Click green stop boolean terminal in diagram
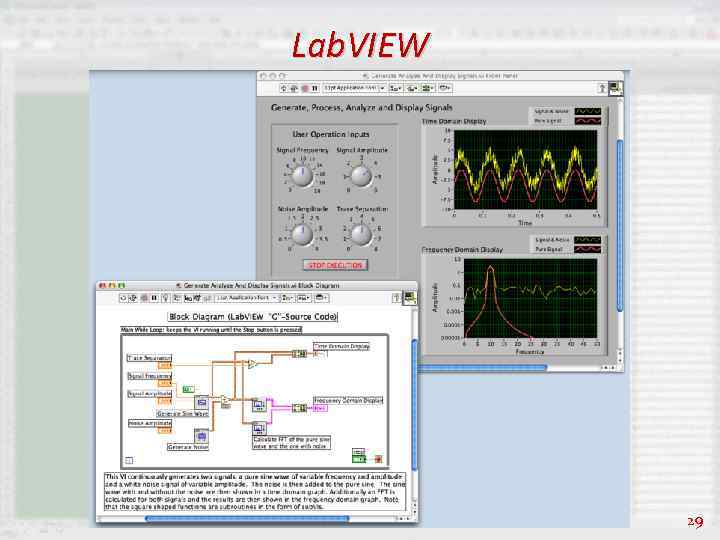Viewport: 720px width, 540px height. point(359,459)
